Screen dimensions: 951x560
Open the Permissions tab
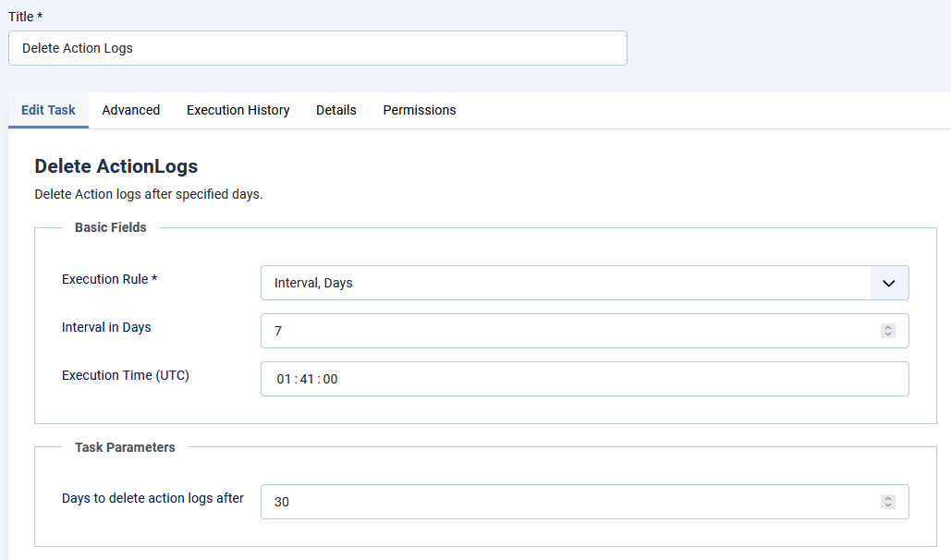pyautogui.click(x=420, y=110)
